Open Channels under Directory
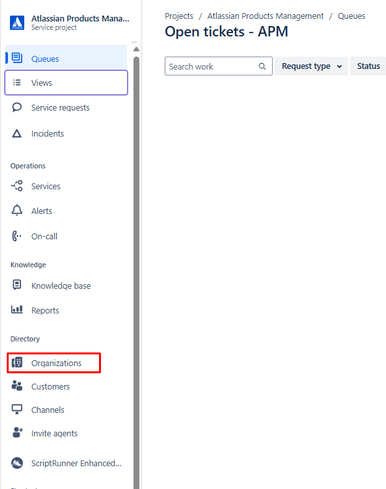This screenshot has height=489, width=386. pos(48,410)
